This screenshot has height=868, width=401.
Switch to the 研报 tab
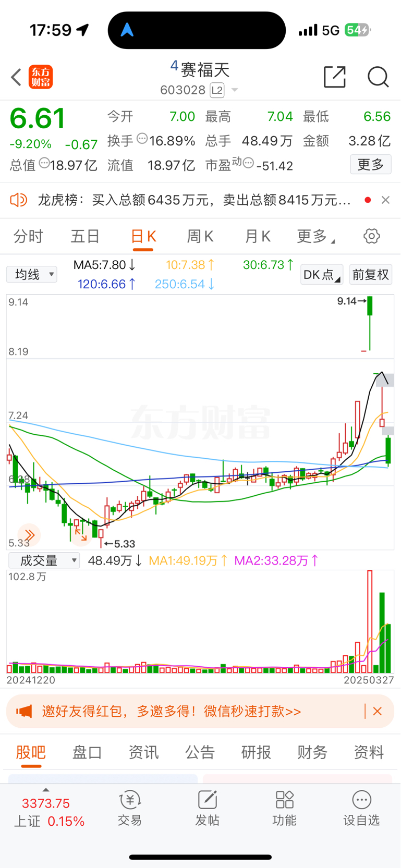[256, 752]
